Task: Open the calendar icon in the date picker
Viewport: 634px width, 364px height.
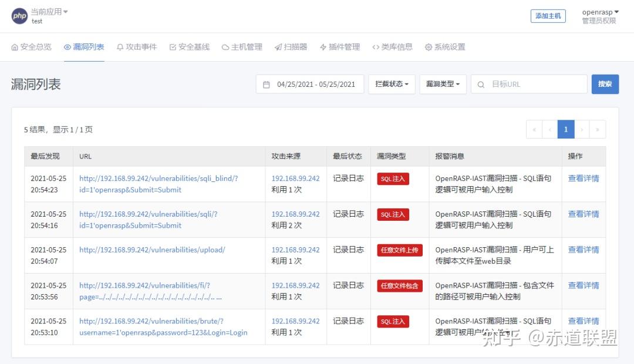Action: 267,84
